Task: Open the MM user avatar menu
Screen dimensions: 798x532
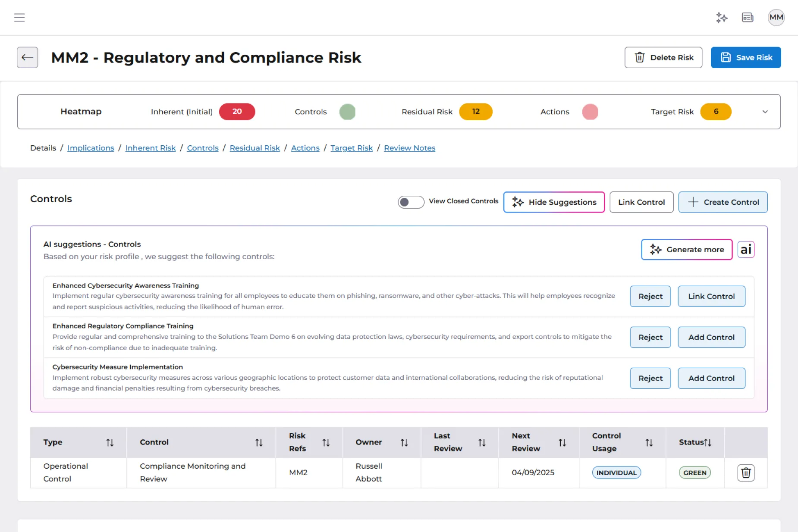Action: point(776,18)
